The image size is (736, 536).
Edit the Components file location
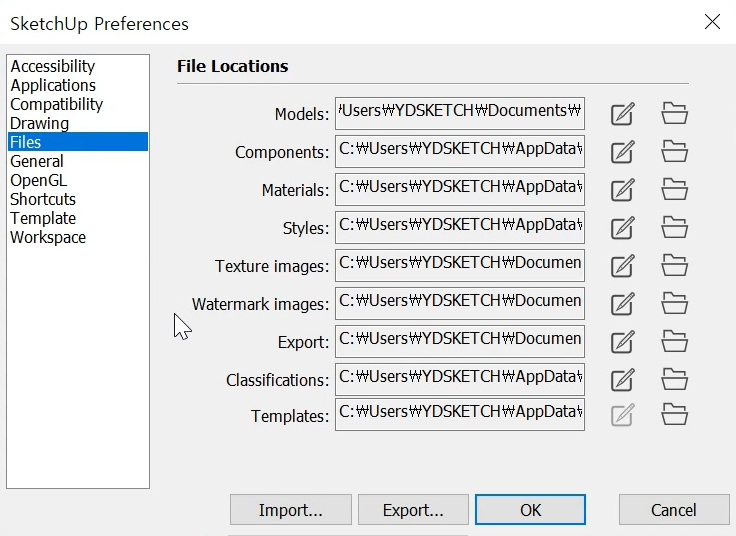(622, 152)
